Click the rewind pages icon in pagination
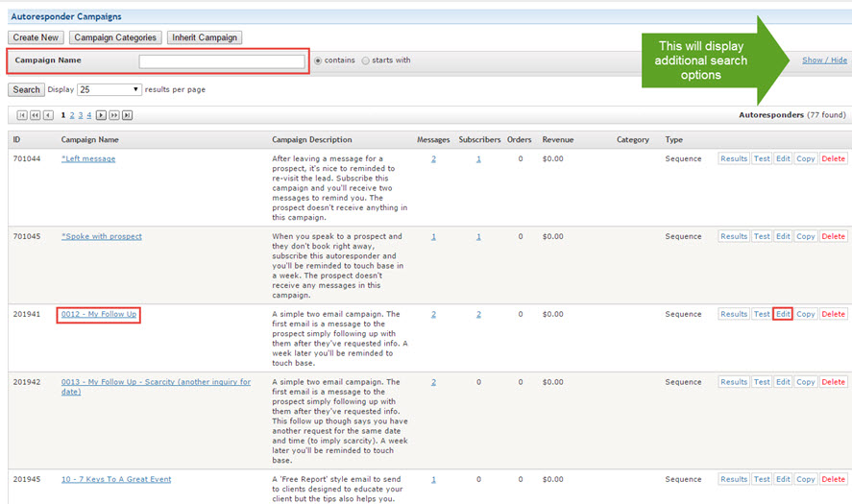 click(x=35, y=115)
